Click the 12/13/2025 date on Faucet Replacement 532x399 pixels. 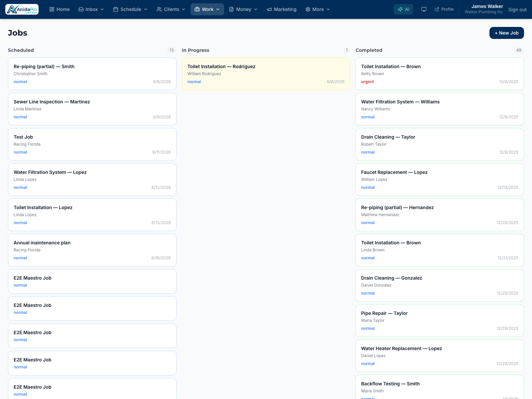pyautogui.click(x=508, y=188)
